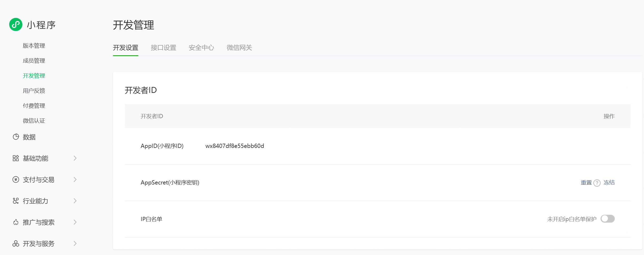
Task: Switch to the 微信网关 tab
Action: 239,48
